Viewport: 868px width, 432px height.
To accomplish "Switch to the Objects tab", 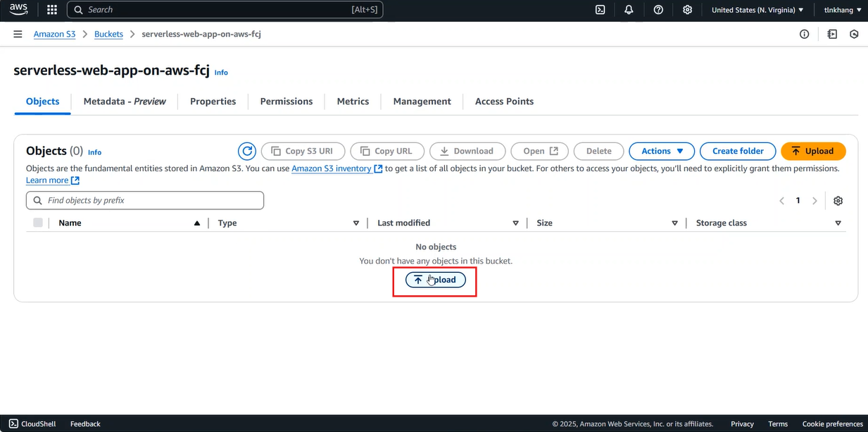I will [43, 101].
